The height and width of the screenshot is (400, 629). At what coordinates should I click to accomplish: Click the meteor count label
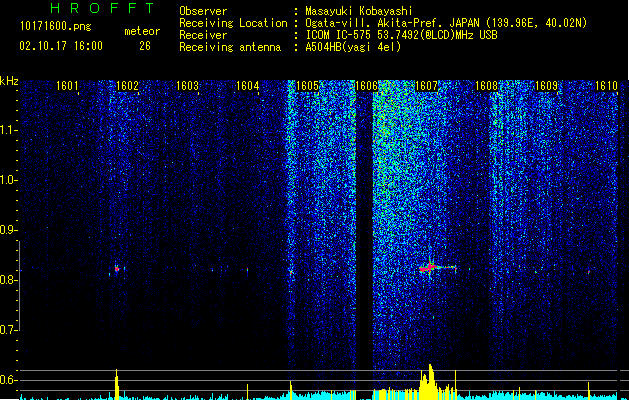(142, 31)
